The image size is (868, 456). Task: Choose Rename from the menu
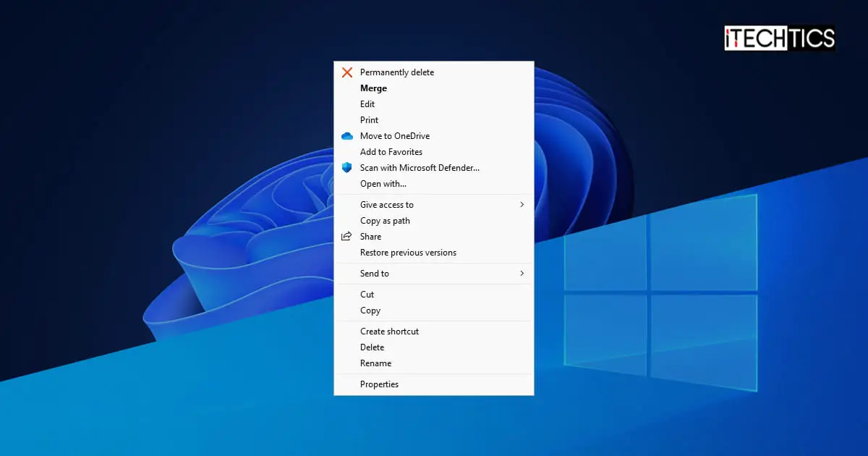pyautogui.click(x=434, y=363)
